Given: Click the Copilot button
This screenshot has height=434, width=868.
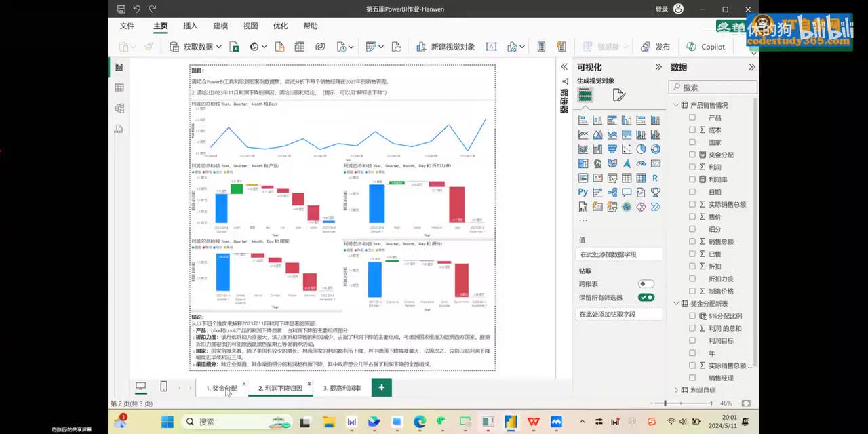Looking at the screenshot, I should 706,47.
